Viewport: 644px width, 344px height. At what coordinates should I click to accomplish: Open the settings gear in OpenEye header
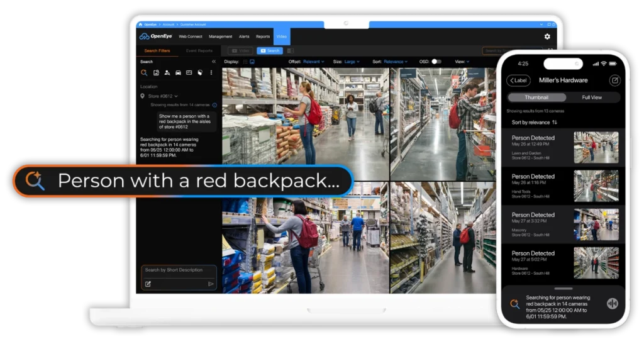[547, 36]
